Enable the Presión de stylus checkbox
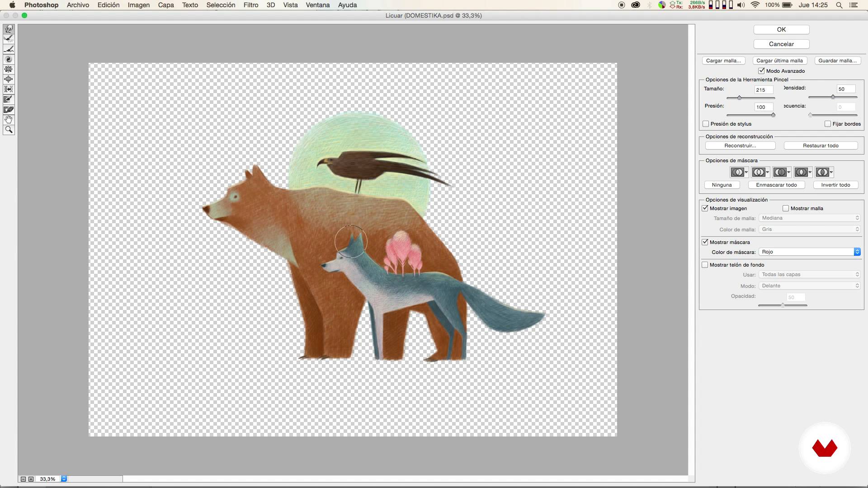Viewport: 868px width, 488px height. click(x=706, y=124)
